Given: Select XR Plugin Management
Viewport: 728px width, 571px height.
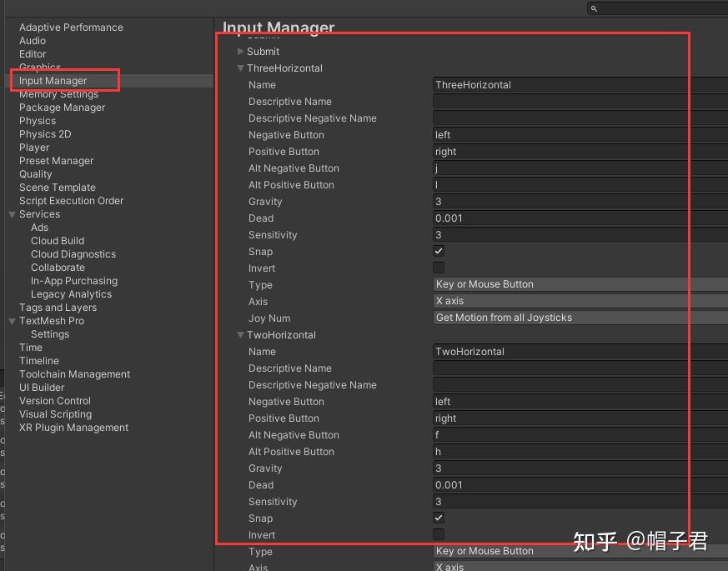Looking at the screenshot, I should 73,427.
